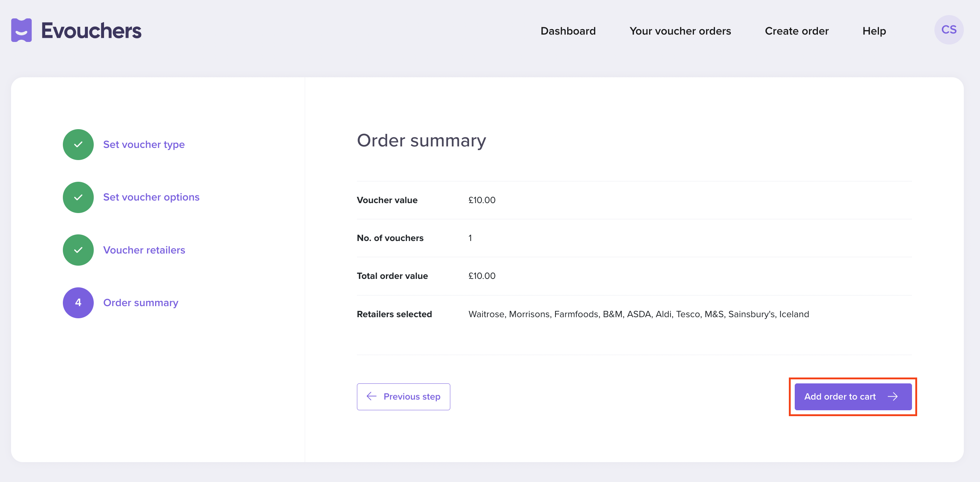The image size is (980, 482).
Task: Select the Order summary step link
Action: click(141, 303)
